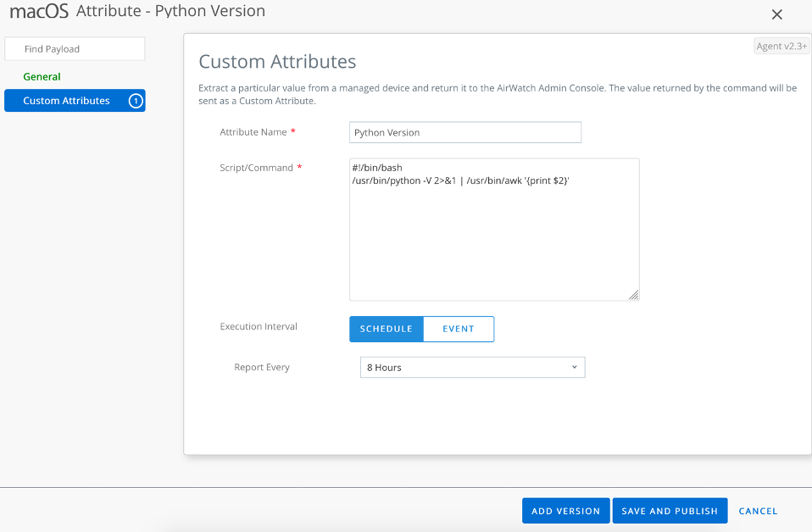Focus the Attribute Name text field

click(x=464, y=133)
